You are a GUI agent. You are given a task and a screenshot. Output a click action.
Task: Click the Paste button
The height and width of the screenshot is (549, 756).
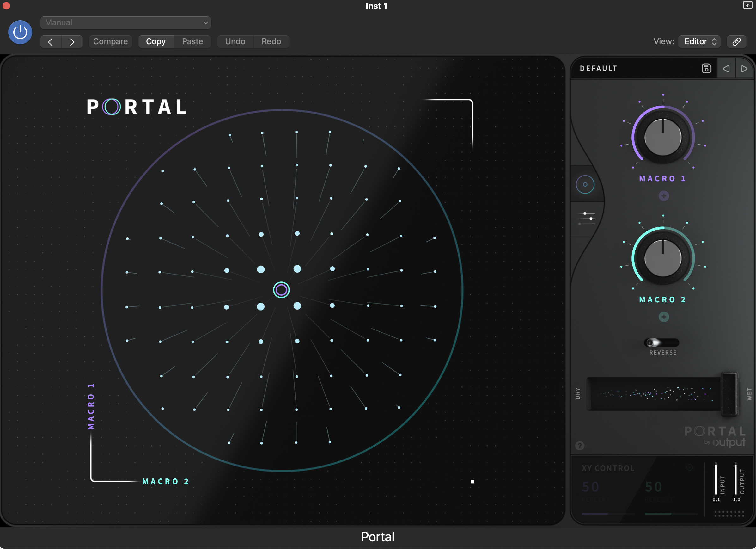tap(192, 42)
